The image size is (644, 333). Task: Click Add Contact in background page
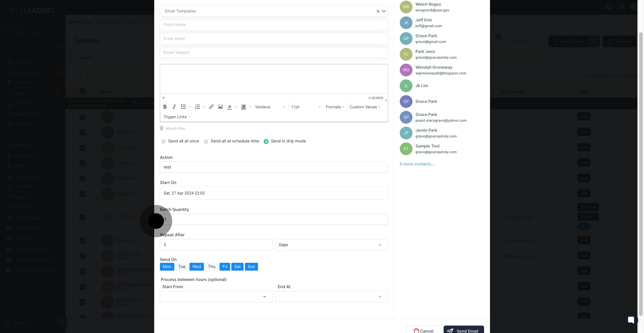[x=568, y=41]
